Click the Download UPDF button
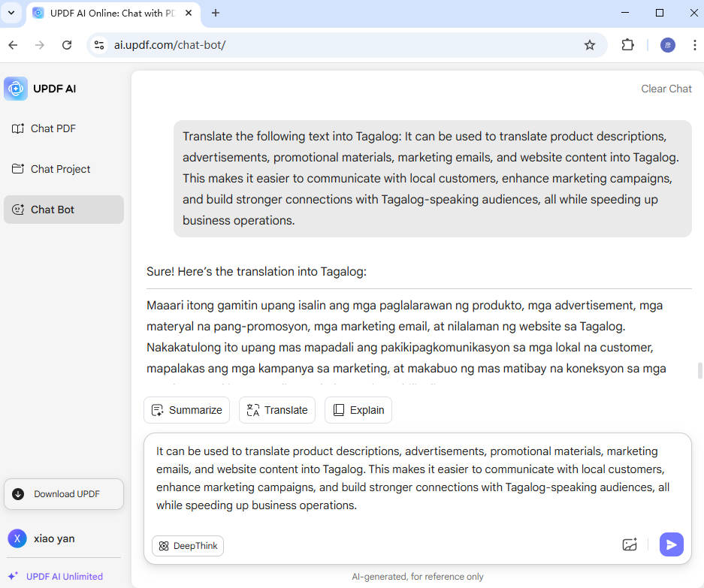The image size is (704, 588). click(x=63, y=494)
